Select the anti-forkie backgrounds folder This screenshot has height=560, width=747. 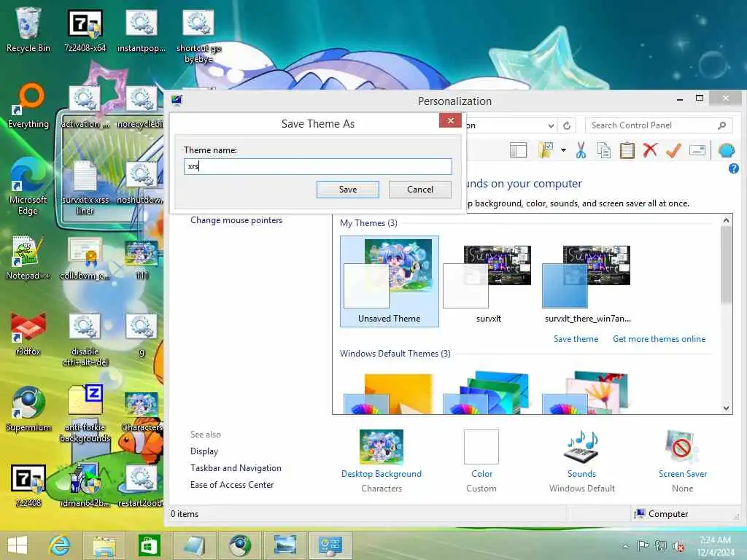coord(85,413)
